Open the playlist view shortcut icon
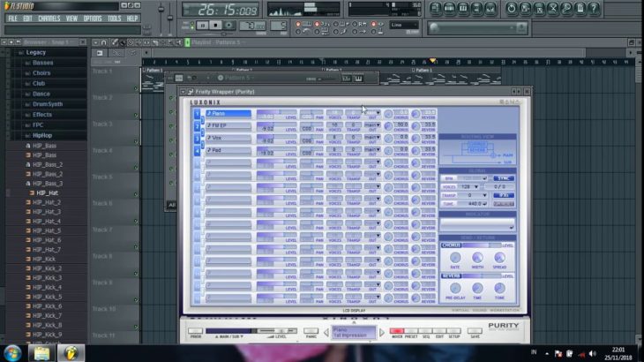The image size is (644, 362). click(x=436, y=8)
